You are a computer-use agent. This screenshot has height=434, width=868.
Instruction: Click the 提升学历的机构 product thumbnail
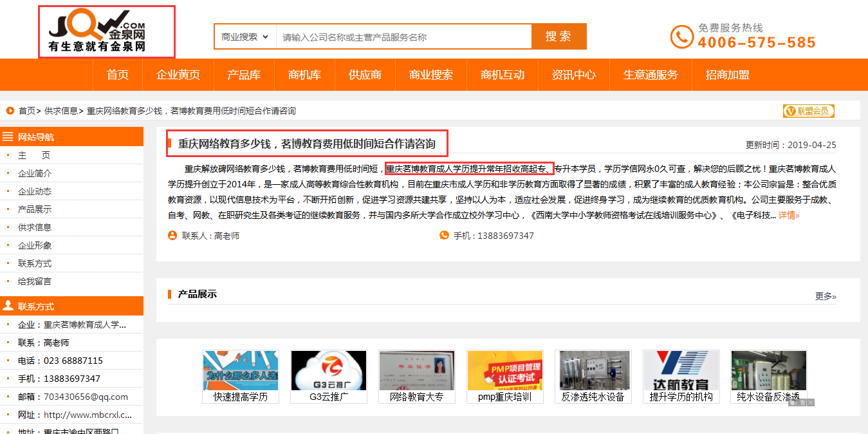[681, 370]
